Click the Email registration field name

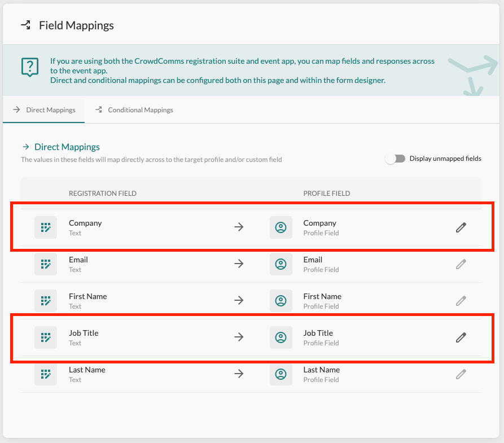pos(78,260)
